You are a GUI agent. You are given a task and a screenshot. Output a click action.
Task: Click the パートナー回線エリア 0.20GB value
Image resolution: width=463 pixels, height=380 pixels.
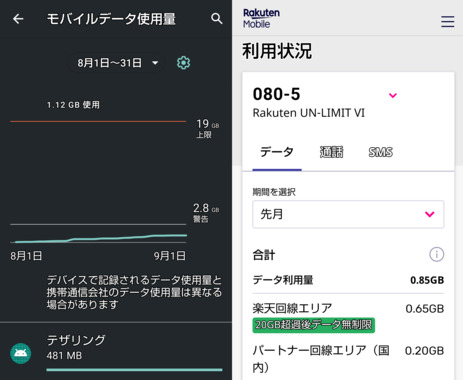click(424, 351)
